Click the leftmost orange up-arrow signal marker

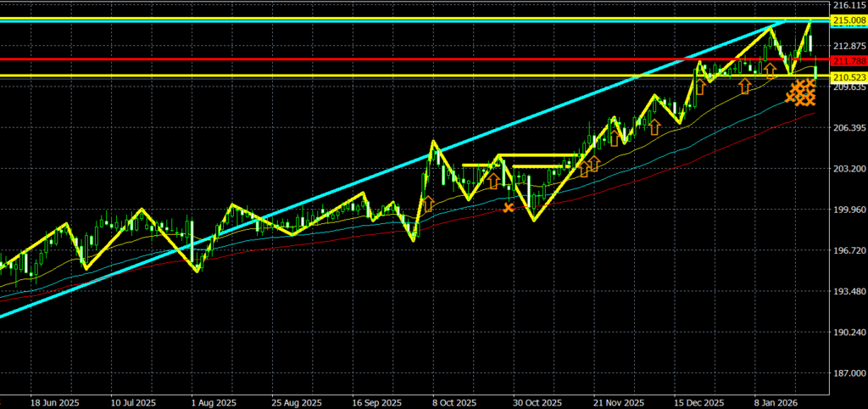[428, 204]
